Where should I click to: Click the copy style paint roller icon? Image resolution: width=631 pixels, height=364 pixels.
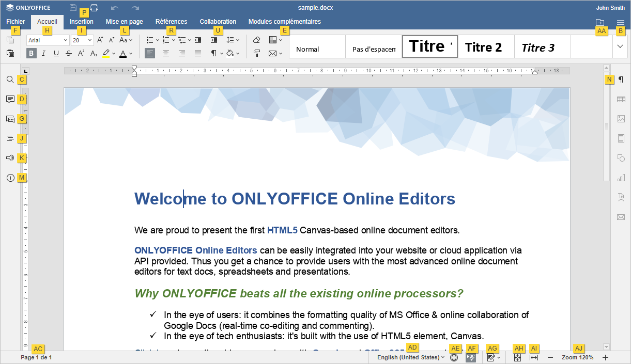256,53
